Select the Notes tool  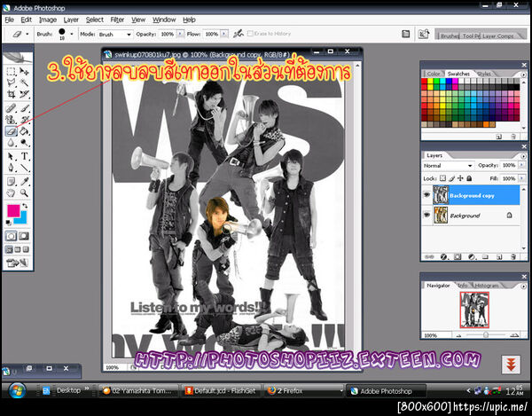pos(11,182)
